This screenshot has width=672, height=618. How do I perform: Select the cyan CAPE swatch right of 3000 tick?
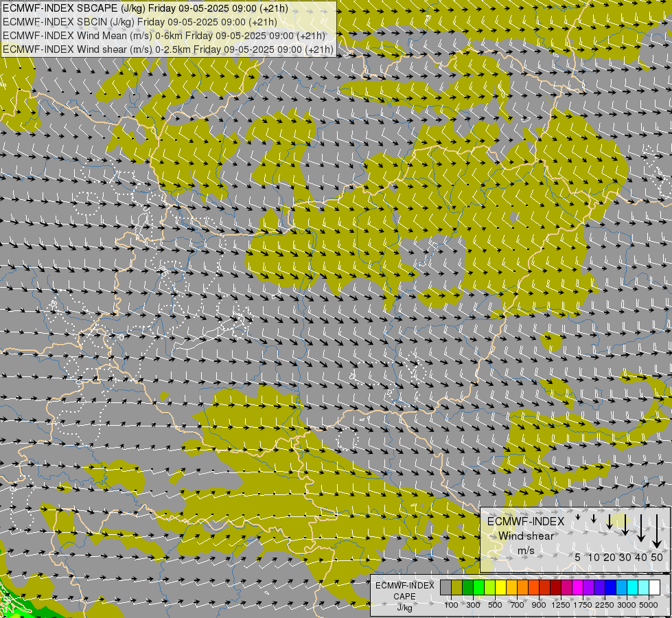pos(633,587)
